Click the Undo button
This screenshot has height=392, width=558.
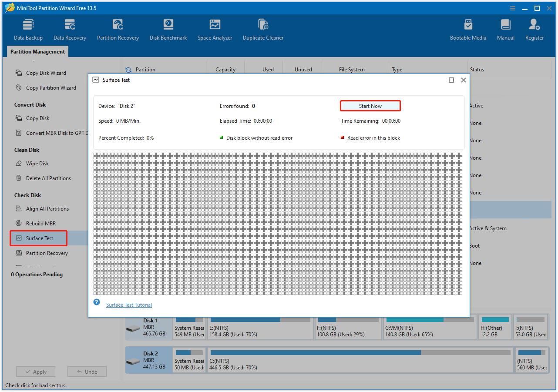87,372
